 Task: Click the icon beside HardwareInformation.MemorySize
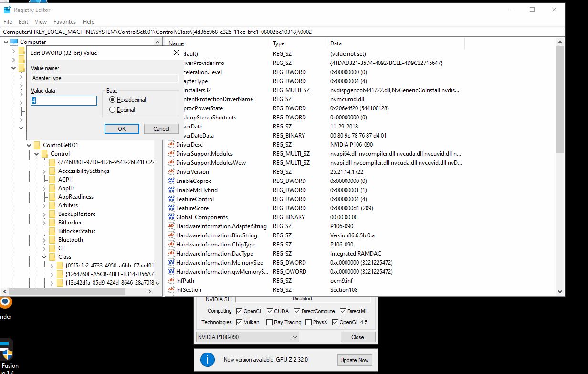coord(171,263)
